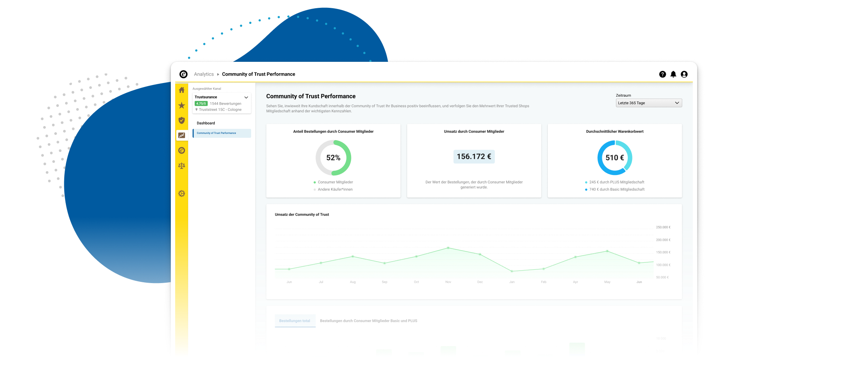868x379 pixels.
Task: Click the Umsatz durch Consumer Mitglieder card title
Action: coord(474,132)
